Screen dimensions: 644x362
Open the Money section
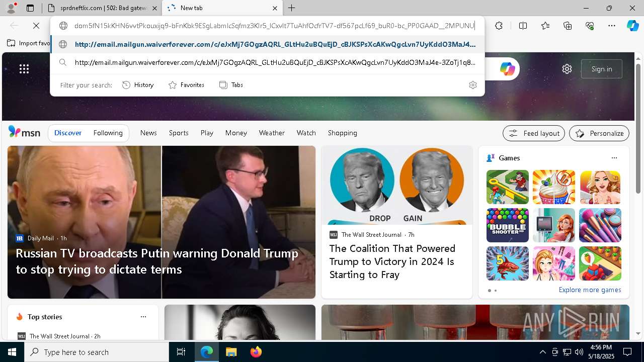tap(236, 133)
